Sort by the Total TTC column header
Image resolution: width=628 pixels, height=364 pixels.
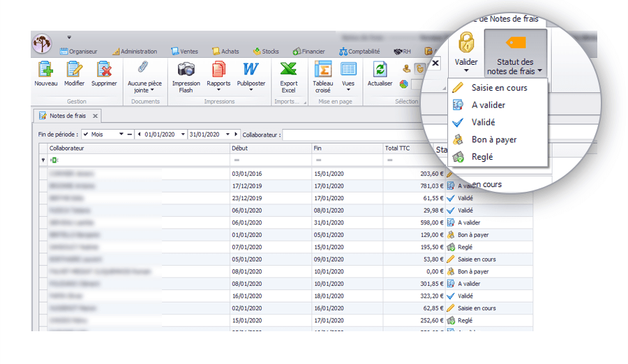pos(407,148)
